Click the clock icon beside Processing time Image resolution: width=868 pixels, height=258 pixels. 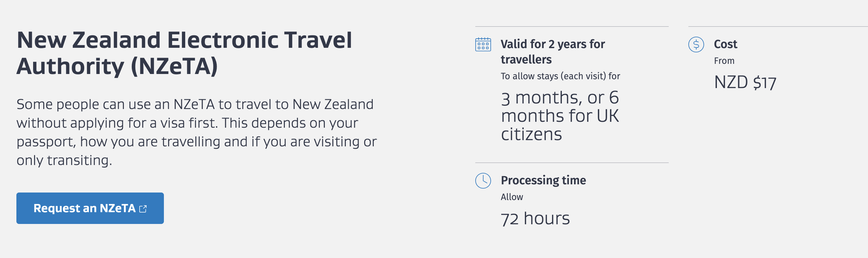[483, 181]
